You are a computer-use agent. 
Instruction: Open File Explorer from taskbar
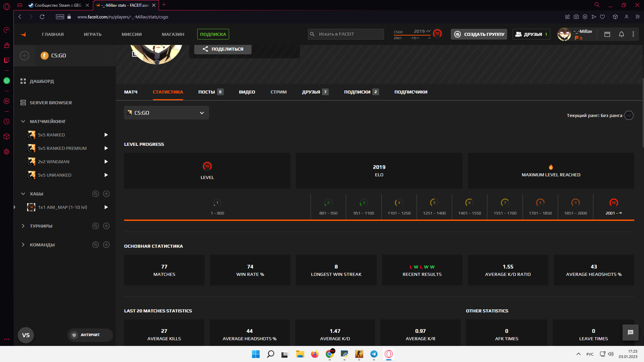pyautogui.click(x=300, y=354)
